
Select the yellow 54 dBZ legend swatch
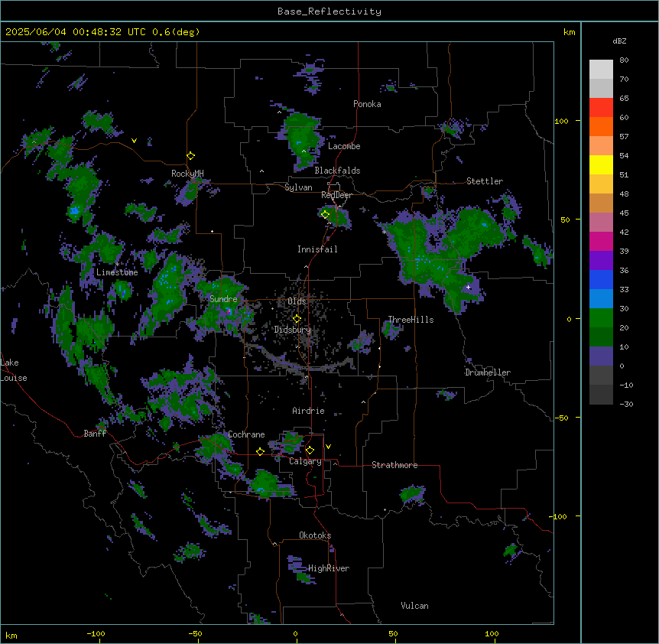pos(601,164)
